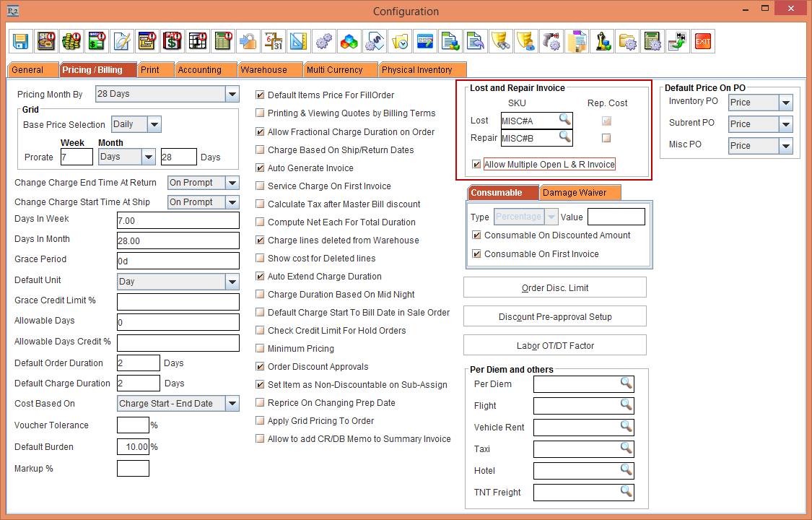Click the Order Disc. Limit button
This screenshot has width=812, height=520.
(554, 287)
